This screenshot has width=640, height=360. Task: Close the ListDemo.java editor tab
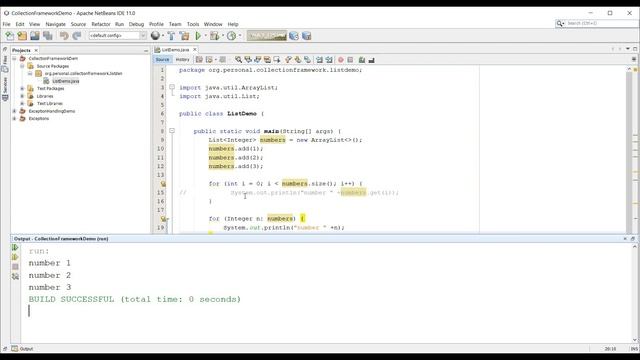click(195, 49)
